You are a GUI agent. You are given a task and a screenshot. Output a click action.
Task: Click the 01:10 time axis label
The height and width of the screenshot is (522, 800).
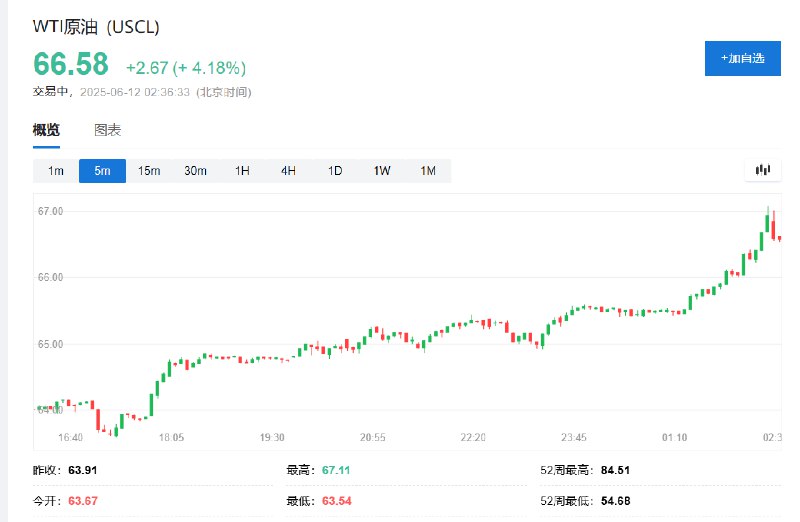point(674,438)
